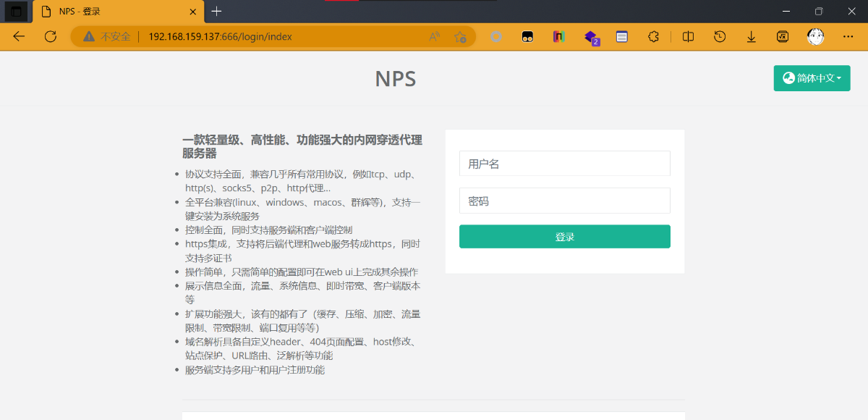Expand the 简体中文 language dropdown
The image size is (868, 420).
[812, 78]
